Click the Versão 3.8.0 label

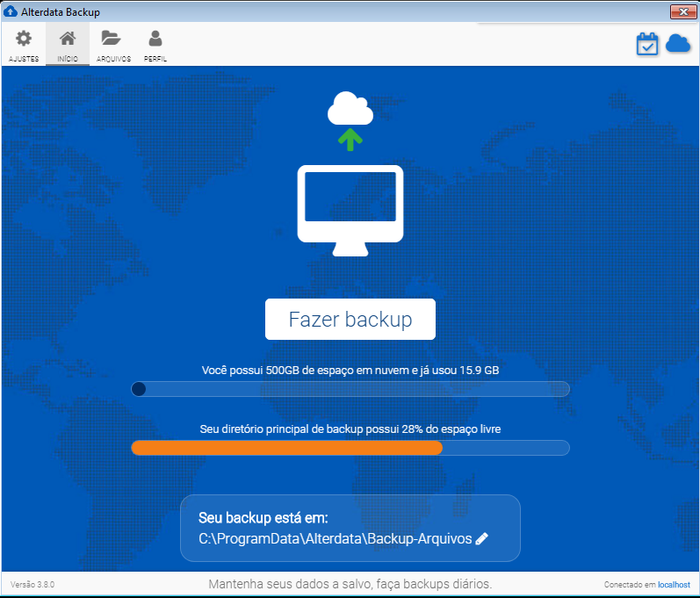[32, 585]
